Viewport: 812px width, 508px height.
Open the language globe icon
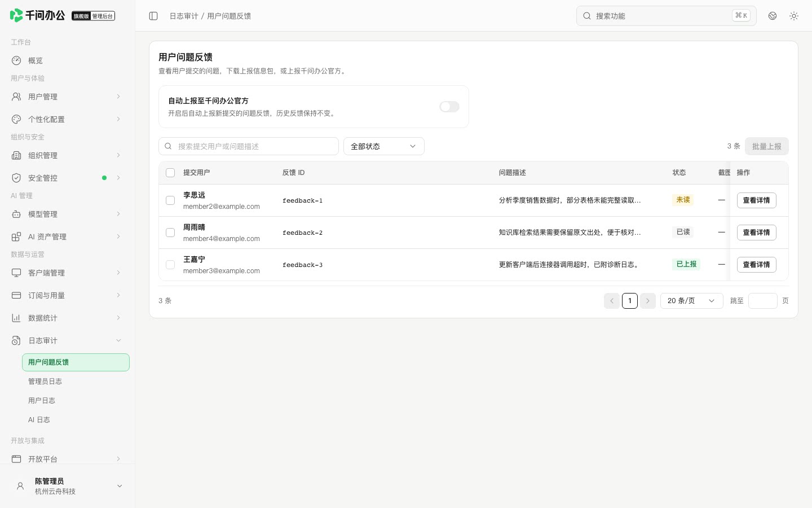pos(773,16)
